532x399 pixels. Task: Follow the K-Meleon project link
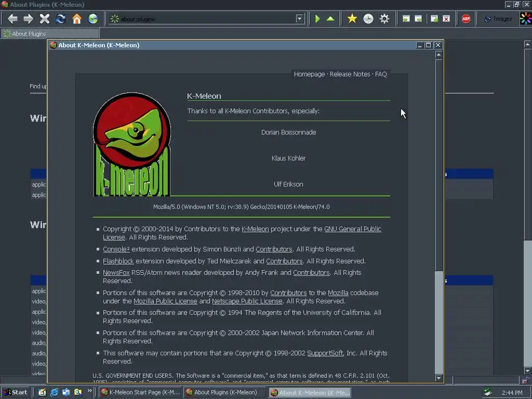tap(255, 229)
